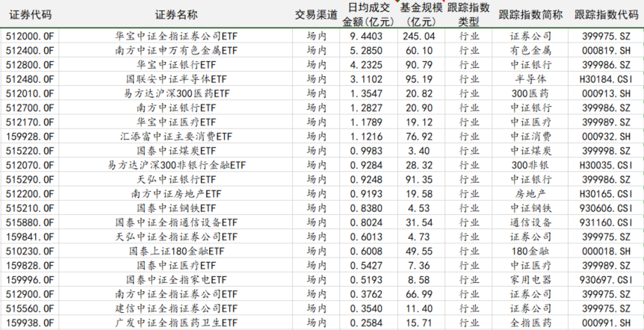
Task: Click 国泰中证全指家电ETF
Action: pos(176,280)
